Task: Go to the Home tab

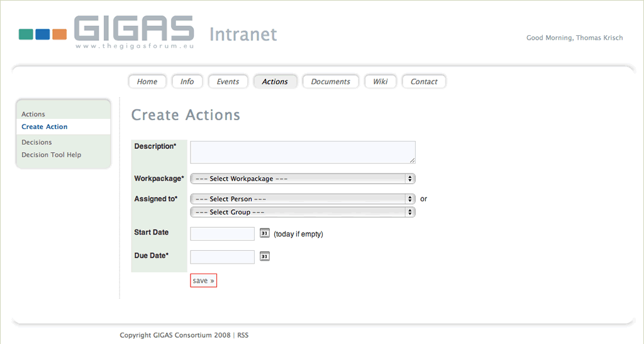Action: tap(147, 82)
